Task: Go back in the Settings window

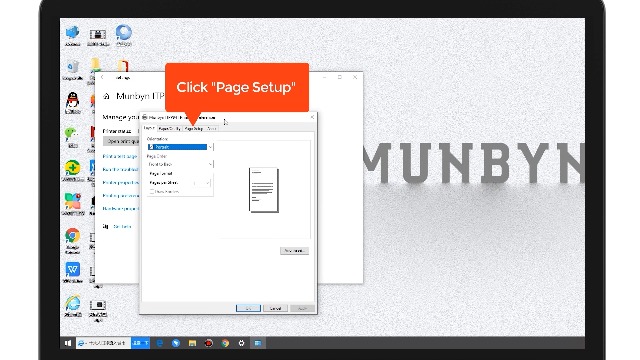Action: (102, 77)
